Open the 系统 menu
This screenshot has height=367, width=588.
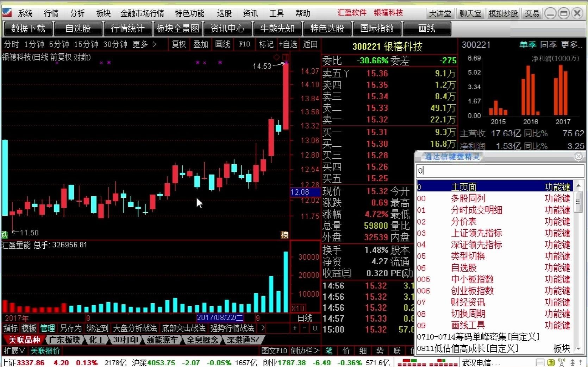pyautogui.click(x=25, y=13)
